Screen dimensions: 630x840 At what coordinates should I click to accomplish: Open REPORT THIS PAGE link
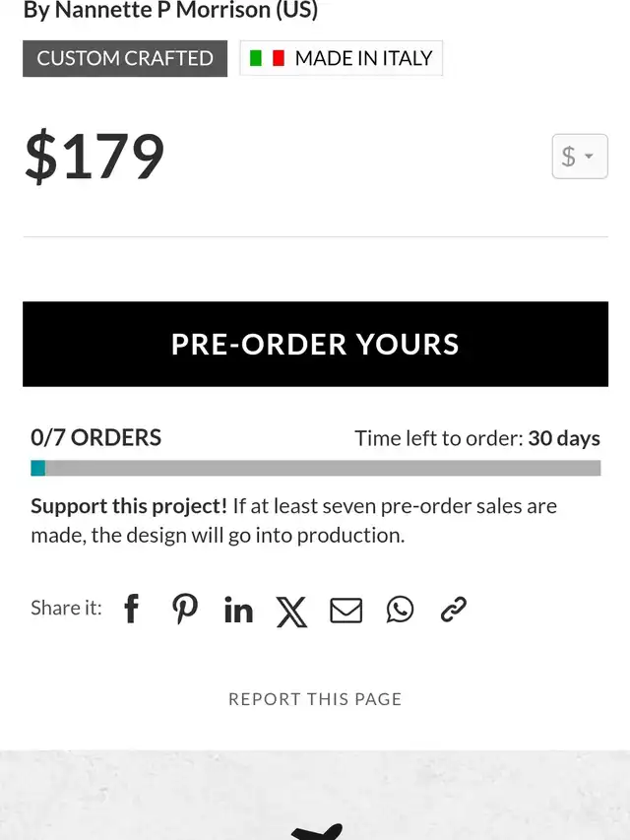tap(315, 699)
